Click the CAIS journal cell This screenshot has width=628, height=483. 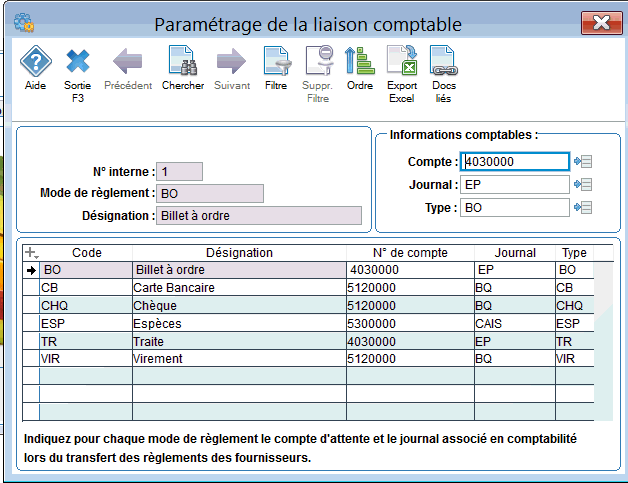point(515,323)
